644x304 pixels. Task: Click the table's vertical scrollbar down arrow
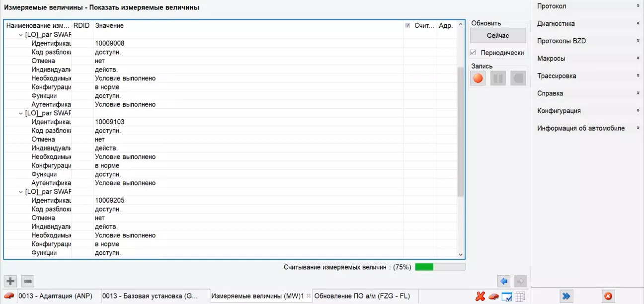(x=461, y=254)
